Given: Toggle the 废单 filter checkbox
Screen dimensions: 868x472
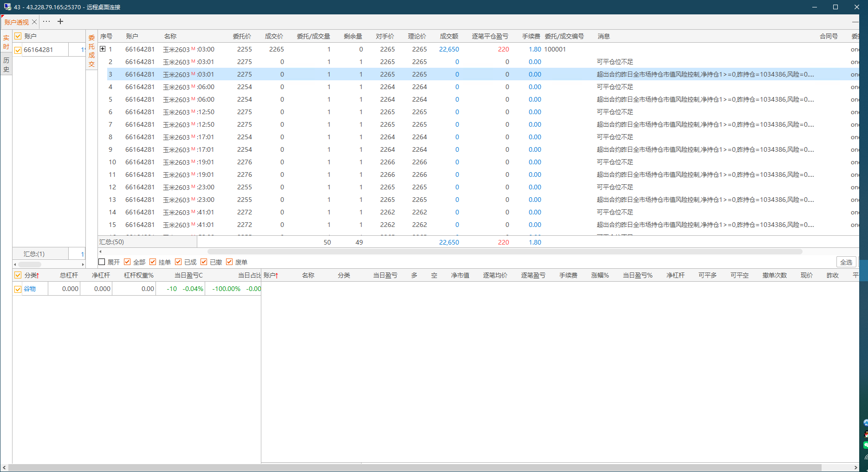Looking at the screenshot, I should pos(229,262).
